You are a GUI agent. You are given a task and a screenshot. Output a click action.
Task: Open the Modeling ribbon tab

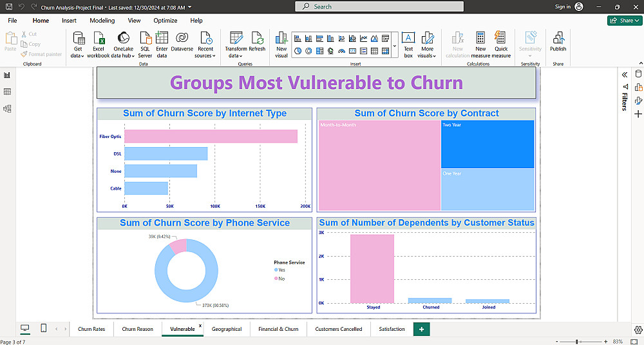coord(102,21)
